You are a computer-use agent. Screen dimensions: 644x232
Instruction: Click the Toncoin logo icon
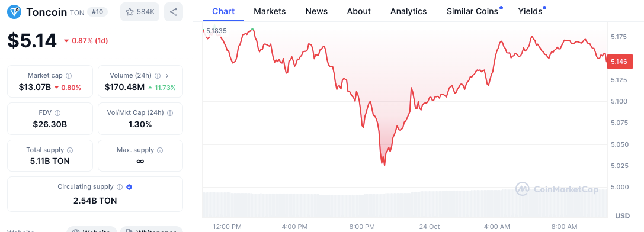(15, 12)
